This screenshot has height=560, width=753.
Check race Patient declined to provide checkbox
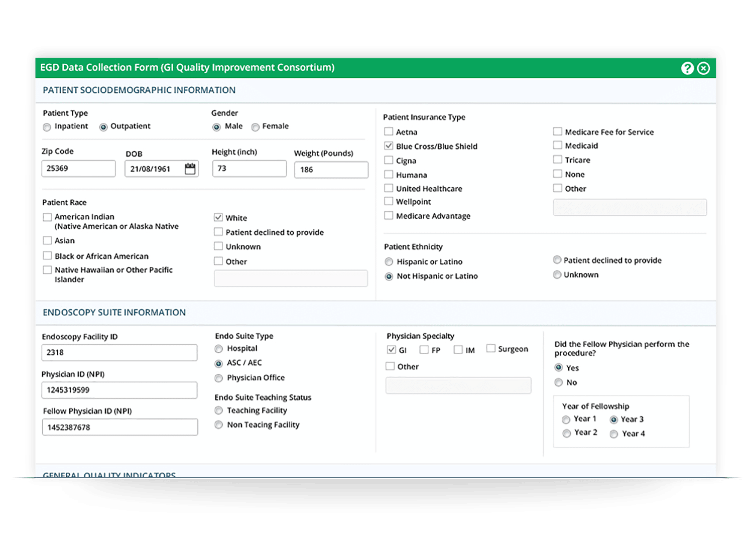pyautogui.click(x=218, y=232)
